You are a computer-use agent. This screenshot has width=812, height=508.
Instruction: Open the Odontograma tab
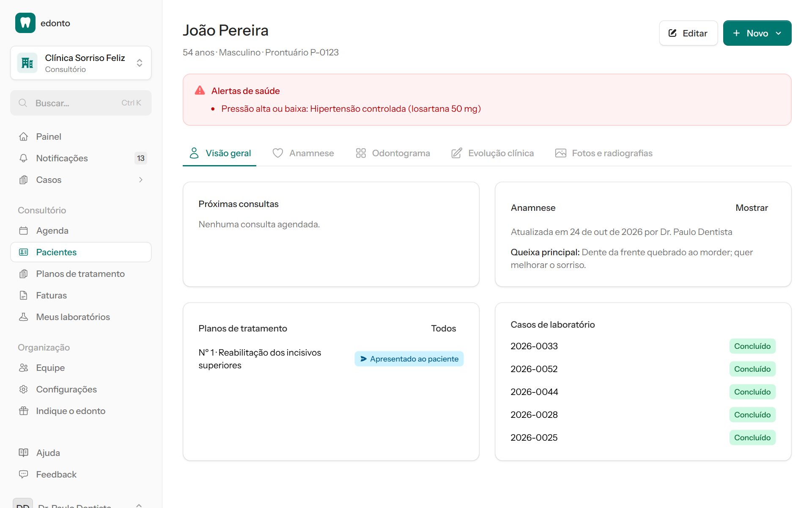pos(393,153)
